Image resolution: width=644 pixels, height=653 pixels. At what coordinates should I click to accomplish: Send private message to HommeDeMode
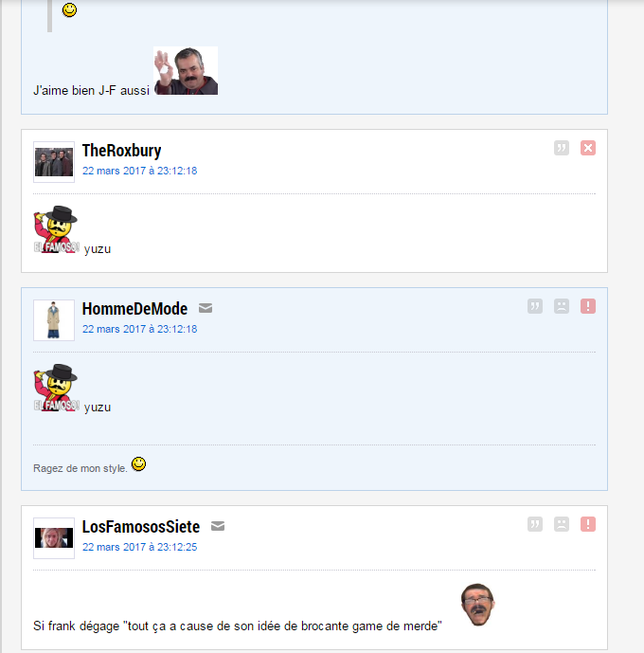tap(206, 308)
